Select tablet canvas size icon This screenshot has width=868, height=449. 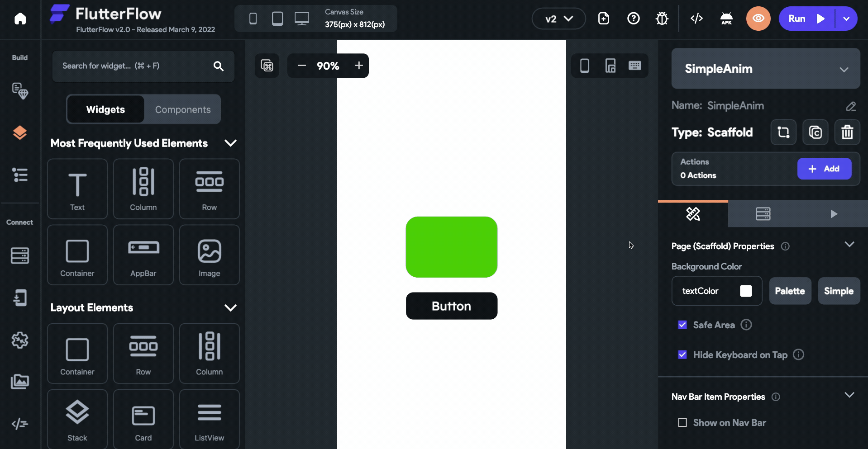tap(277, 19)
